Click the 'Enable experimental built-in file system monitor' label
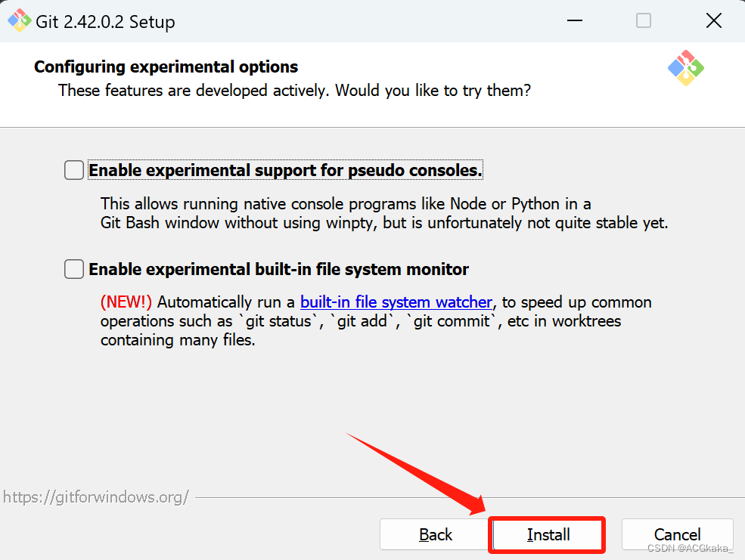The image size is (745, 560). (x=278, y=269)
